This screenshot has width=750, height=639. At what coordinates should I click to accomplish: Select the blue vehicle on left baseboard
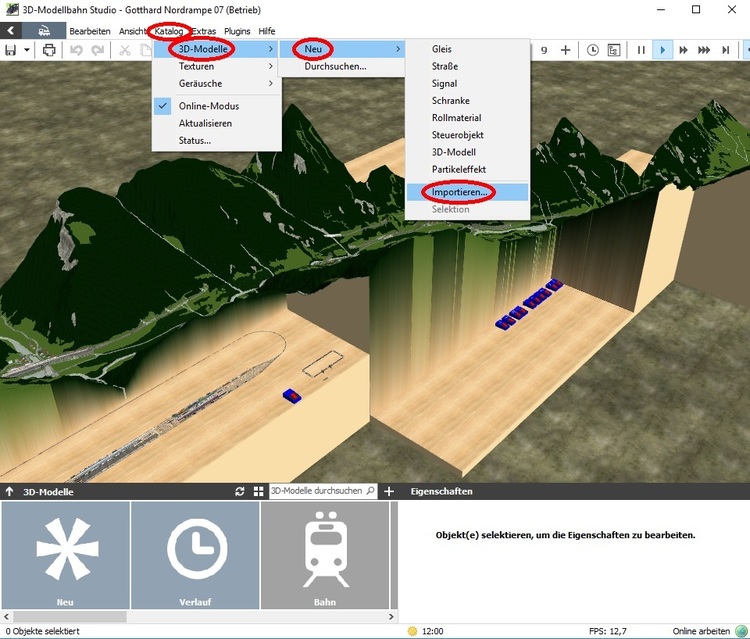coord(292,396)
